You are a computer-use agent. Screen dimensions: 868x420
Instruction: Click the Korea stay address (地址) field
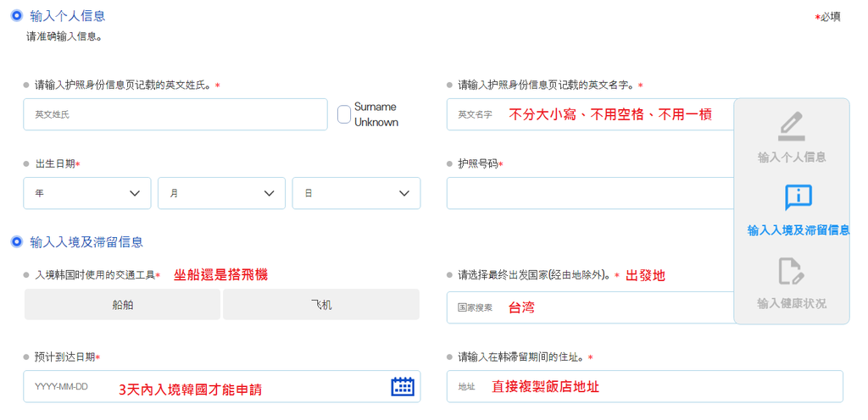[644, 386]
